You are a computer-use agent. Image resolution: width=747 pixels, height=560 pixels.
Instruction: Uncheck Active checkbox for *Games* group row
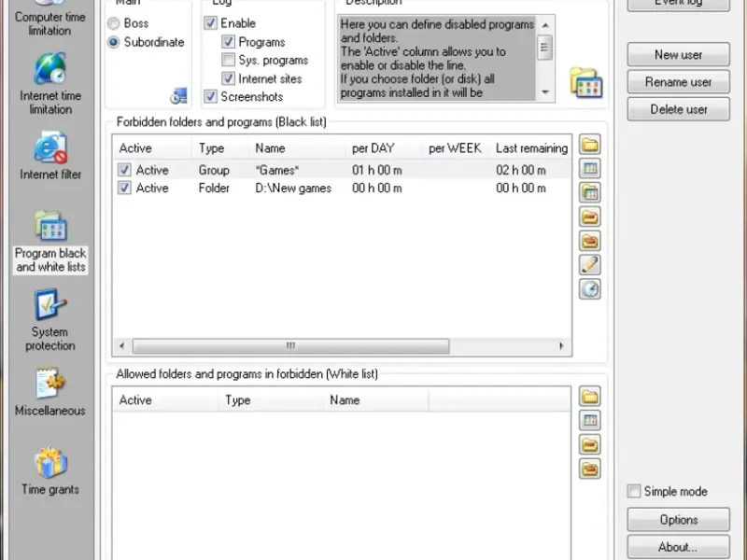[x=124, y=170]
